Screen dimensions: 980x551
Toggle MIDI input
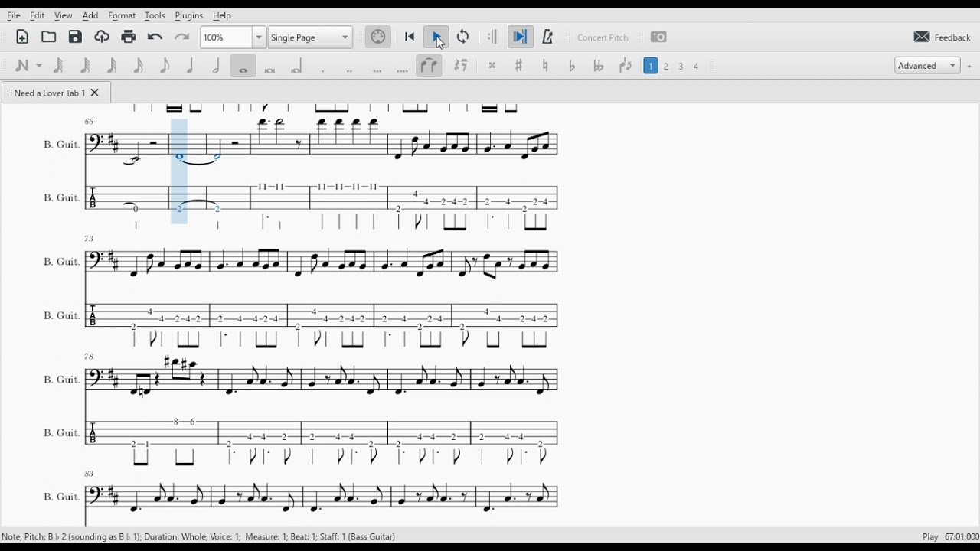378,37
